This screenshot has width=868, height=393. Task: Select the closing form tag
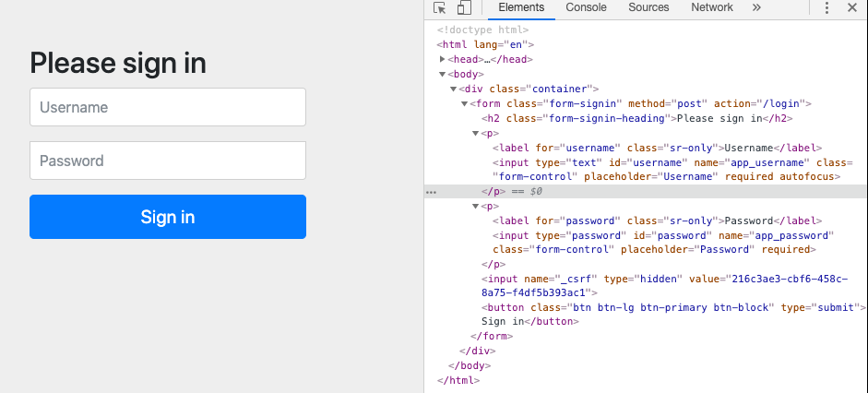(x=492, y=336)
